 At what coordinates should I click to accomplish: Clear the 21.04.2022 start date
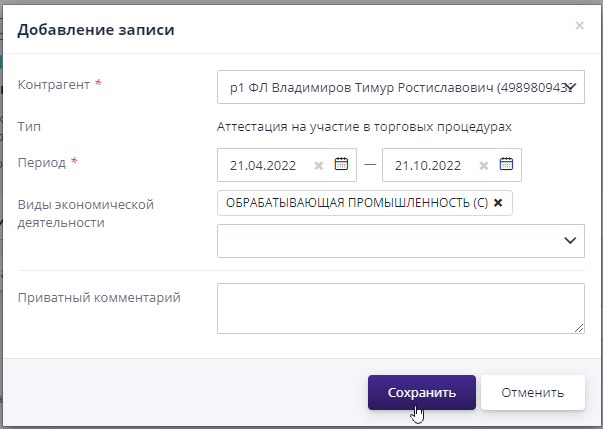tap(319, 166)
